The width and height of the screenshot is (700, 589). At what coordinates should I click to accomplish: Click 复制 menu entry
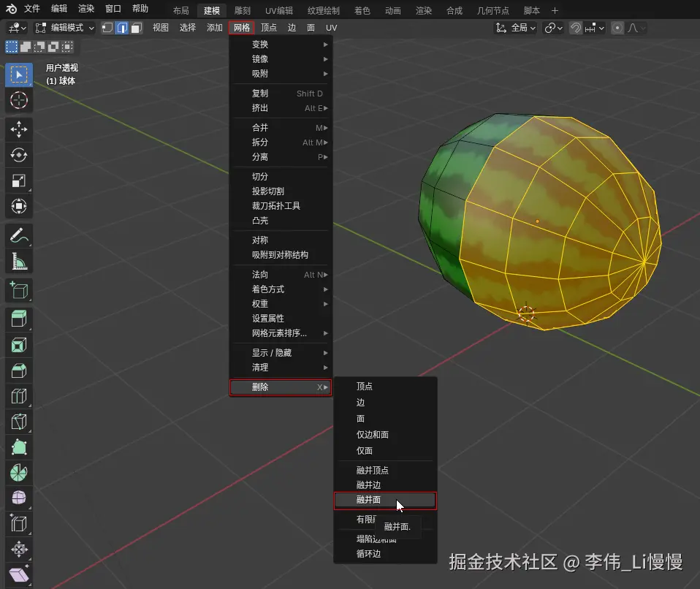[281, 94]
